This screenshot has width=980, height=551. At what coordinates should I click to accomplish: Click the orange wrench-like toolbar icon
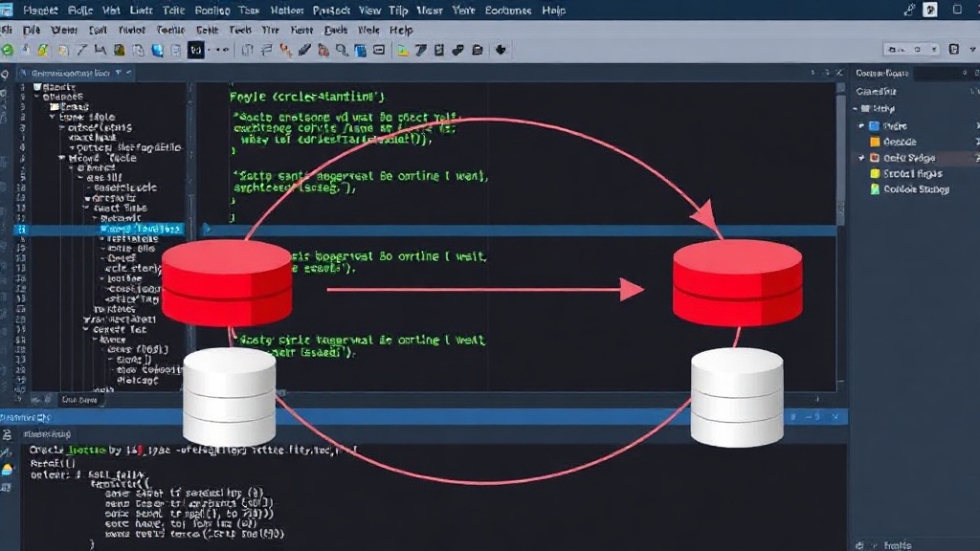(285, 50)
